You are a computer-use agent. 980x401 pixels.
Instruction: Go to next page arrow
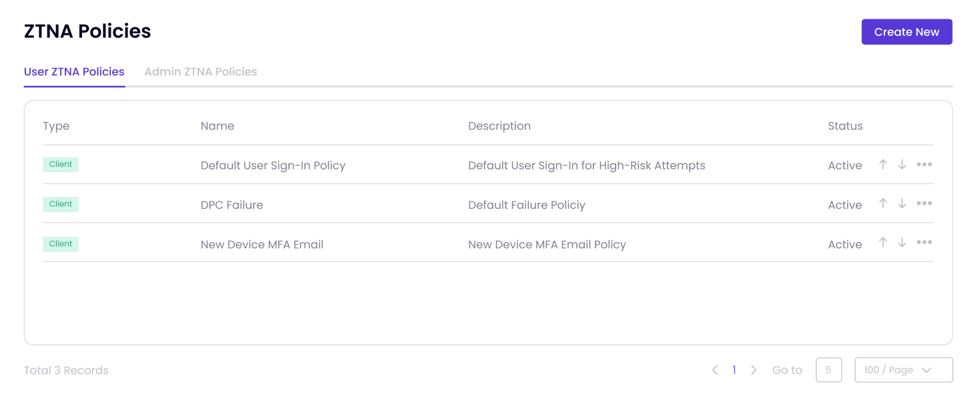[754, 370]
